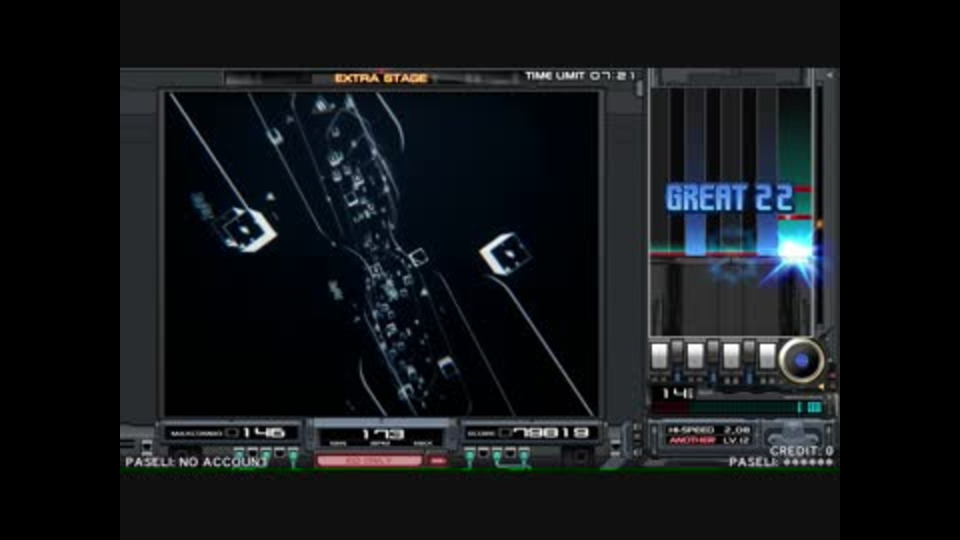This screenshot has height=540, width=960.
Task: Click the pink banner under the BPM display
Action: coord(369,460)
